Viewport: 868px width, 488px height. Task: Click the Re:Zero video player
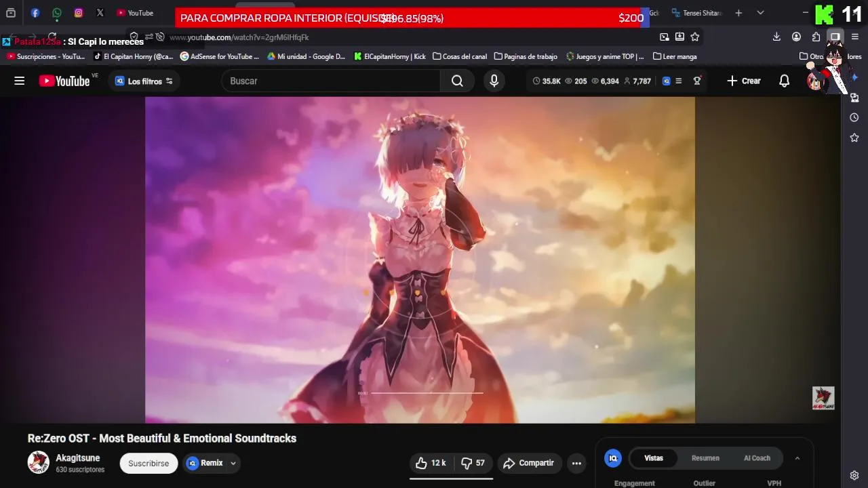420,260
